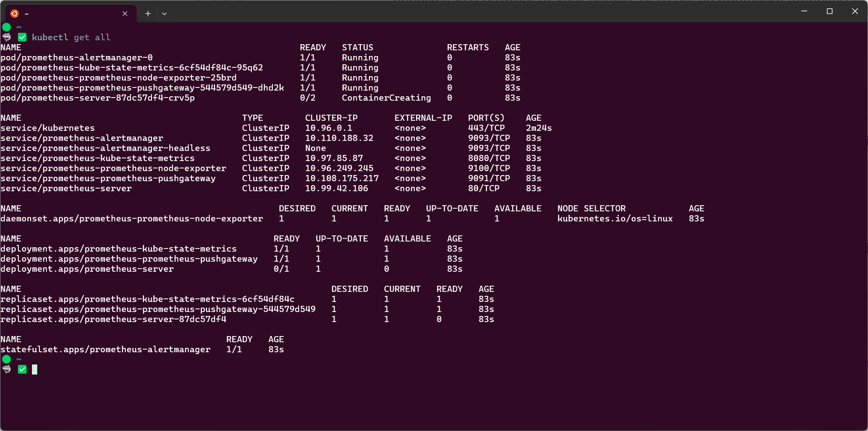The image size is (868, 431).
Task: Click the terminal cursor block
Action: (35, 369)
